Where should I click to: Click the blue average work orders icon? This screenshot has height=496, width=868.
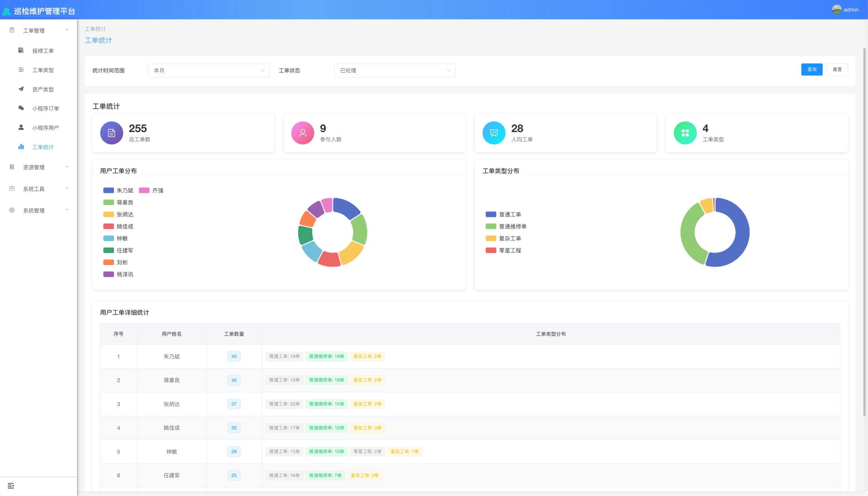pos(493,133)
